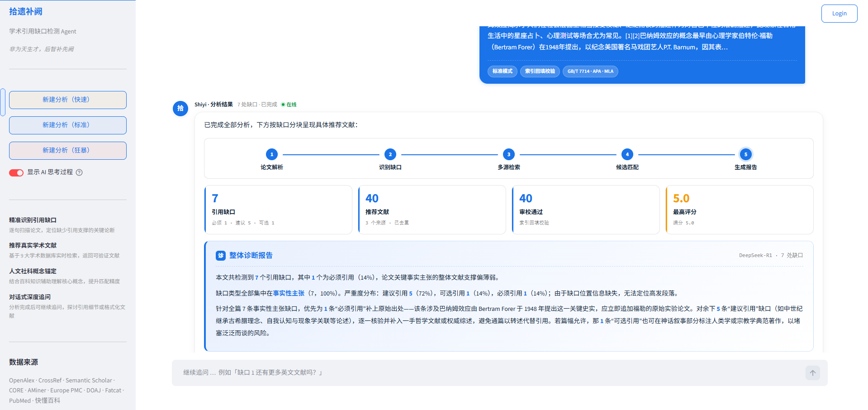Click the 索引回填校验 tag
This screenshot has width=868, height=410.
(x=540, y=72)
